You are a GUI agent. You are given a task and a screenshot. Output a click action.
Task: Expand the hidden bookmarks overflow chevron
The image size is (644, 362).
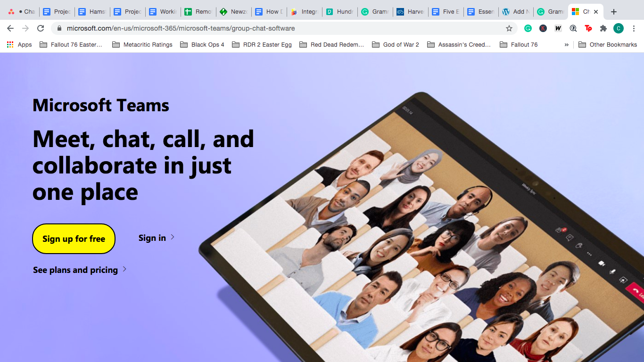pyautogui.click(x=566, y=45)
